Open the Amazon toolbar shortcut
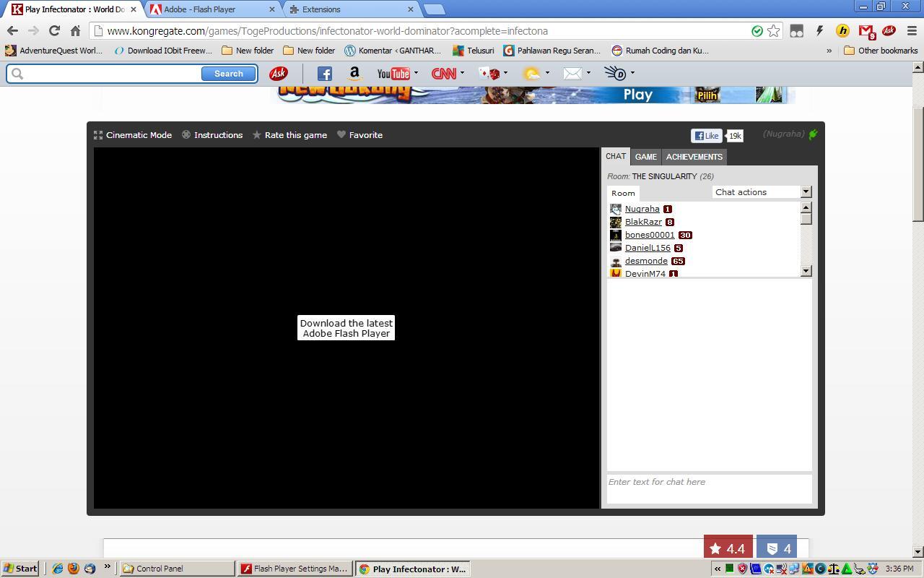The image size is (924, 578). [354, 73]
